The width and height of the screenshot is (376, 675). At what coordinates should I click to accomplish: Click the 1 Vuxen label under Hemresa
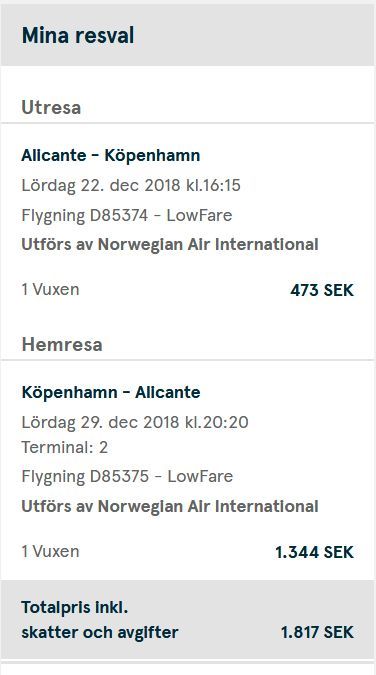tap(50, 551)
